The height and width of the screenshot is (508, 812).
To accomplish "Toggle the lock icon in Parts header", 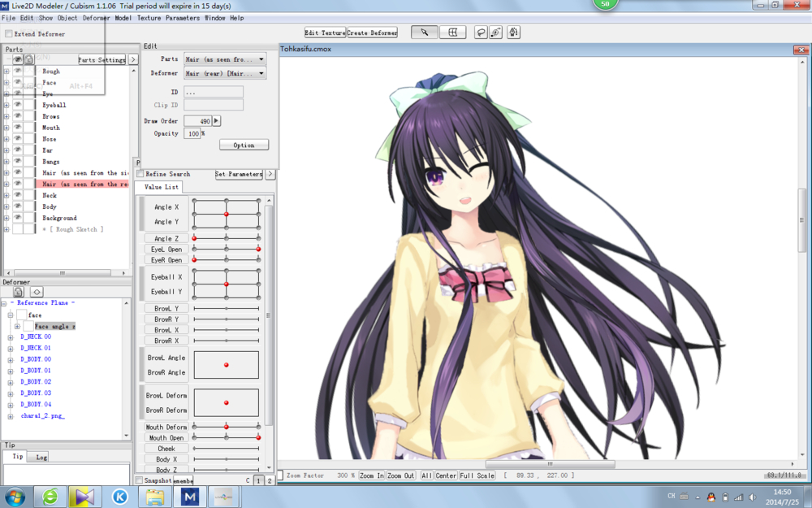I will click(x=29, y=59).
